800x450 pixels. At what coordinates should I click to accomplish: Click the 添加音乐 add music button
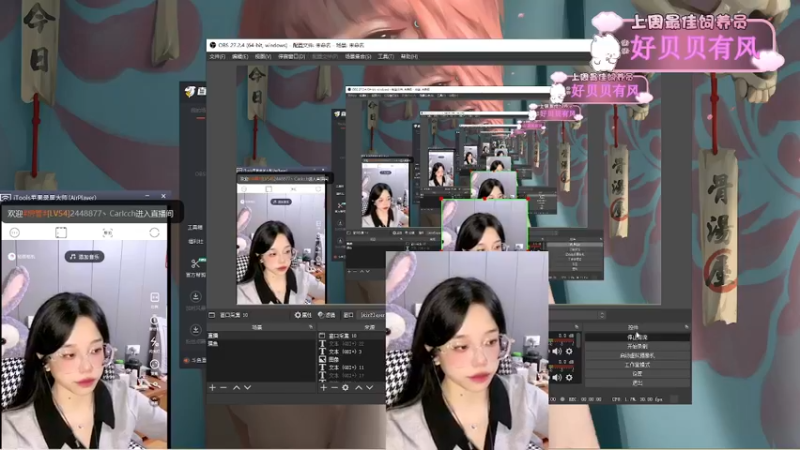pyautogui.click(x=85, y=257)
